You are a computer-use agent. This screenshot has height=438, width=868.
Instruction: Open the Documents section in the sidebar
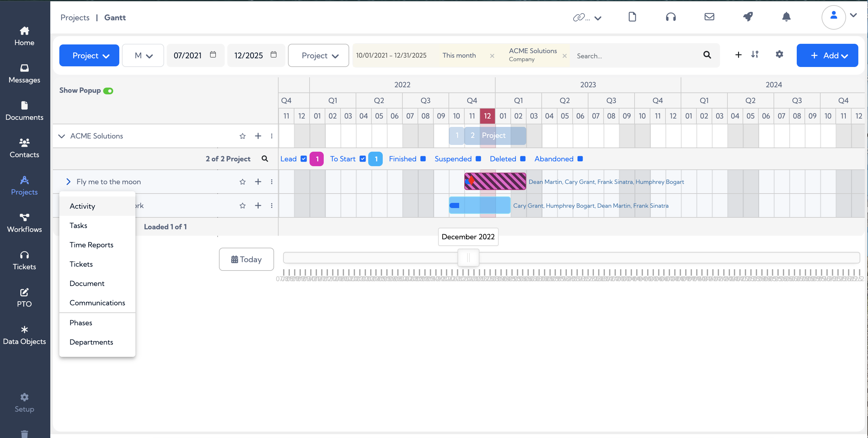(24, 110)
